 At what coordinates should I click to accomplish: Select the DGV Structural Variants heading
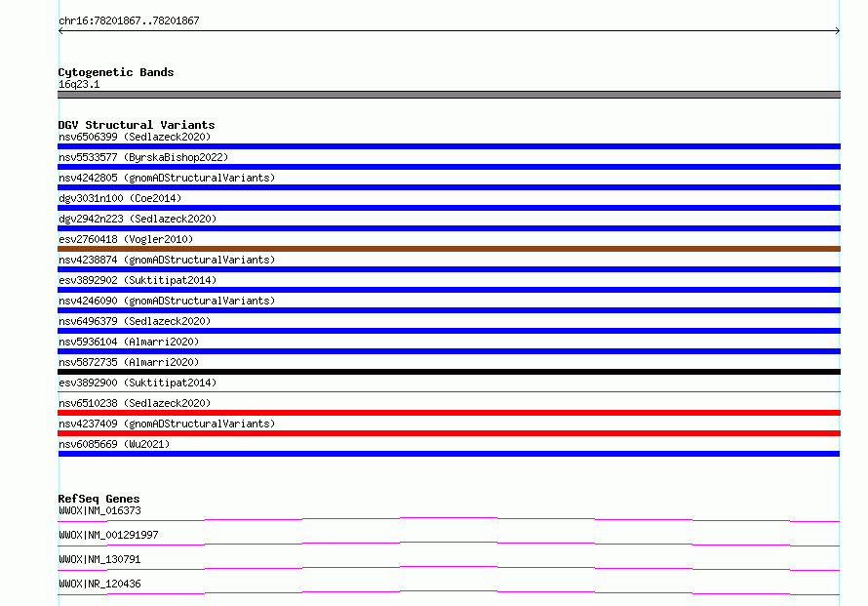[x=137, y=125]
